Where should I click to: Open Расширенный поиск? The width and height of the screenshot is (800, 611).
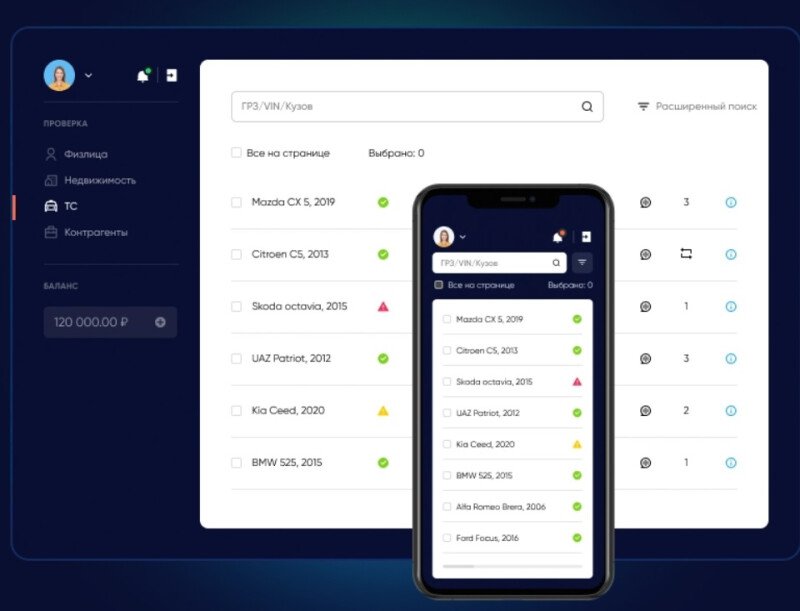click(x=707, y=106)
